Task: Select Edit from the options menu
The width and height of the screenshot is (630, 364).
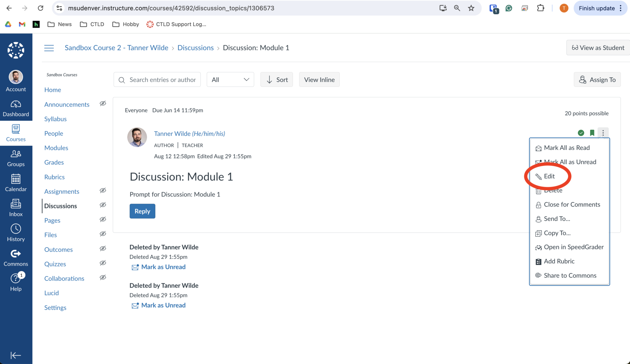Action: click(x=549, y=176)
